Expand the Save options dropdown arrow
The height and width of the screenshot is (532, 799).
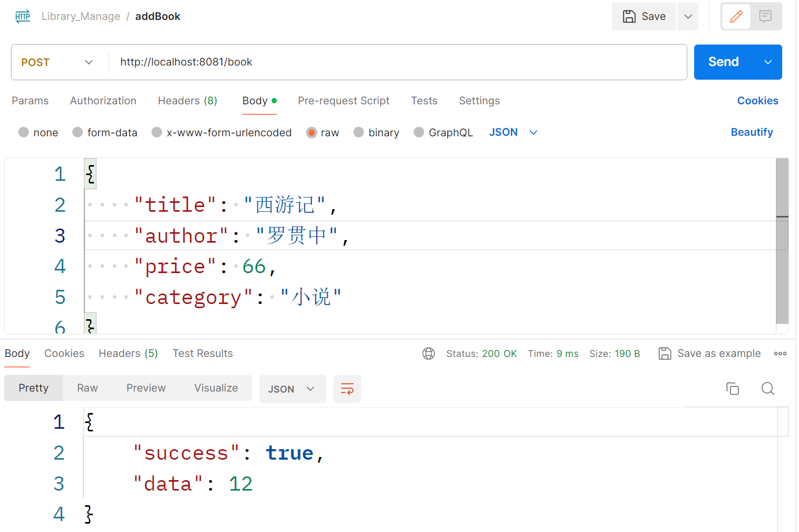point(688,16)
